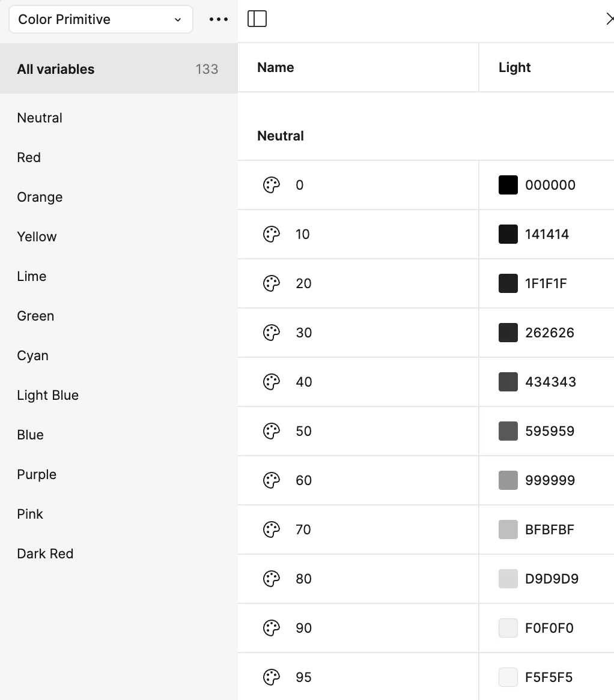The width and height of the screenshot is (614, 700).
Task: Toggle the sidebar panel icon
Action: 257,19
